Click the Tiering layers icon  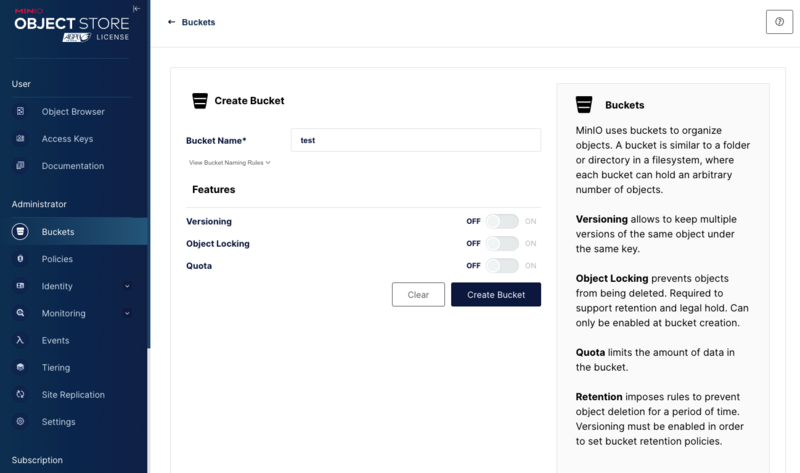pos(20,367)
